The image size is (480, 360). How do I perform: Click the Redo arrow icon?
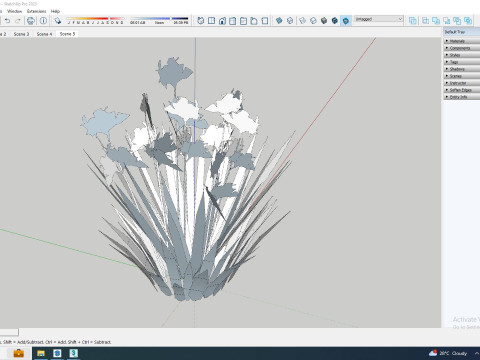point(18,21)
